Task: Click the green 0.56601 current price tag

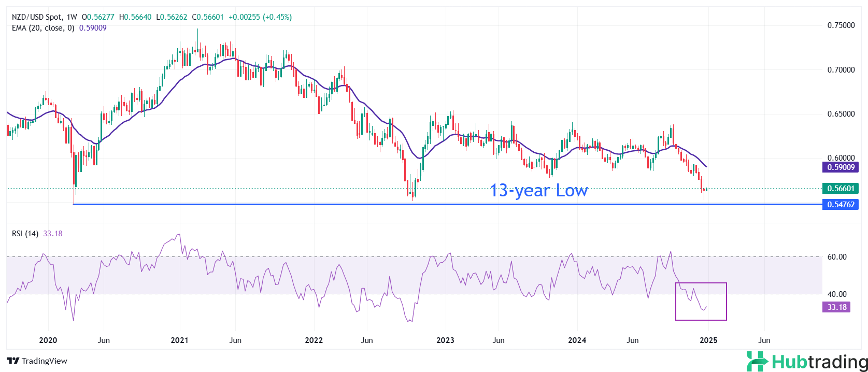Action: tap(840, 189)
